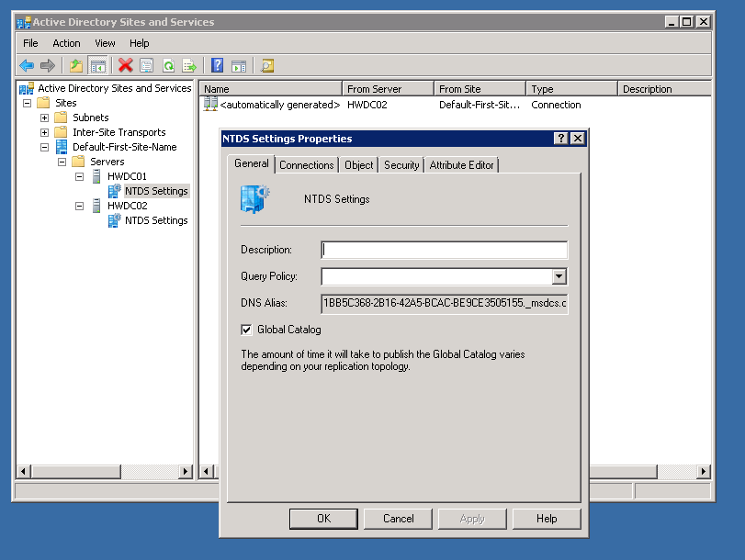This screenshot has width=745, height=560.
Task: Click the Sites folder icon in tree
Action: click(x=43, y=103)
